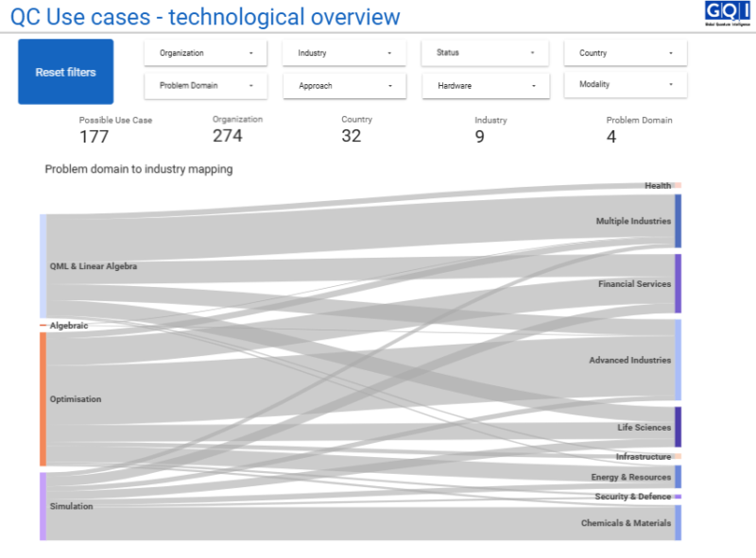The image size is (756, 558).
Task: Expand the Country dropdown filter
Action: [x=625, y=54]
